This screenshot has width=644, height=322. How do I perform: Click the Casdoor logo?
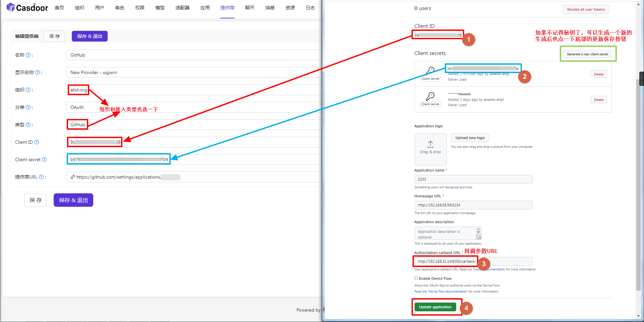pyautogui.click(x=27, y=7)
